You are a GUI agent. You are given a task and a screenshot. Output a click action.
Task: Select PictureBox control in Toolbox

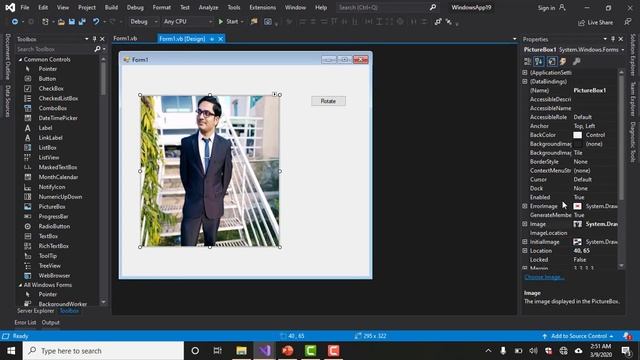click(x=52, y=207)
